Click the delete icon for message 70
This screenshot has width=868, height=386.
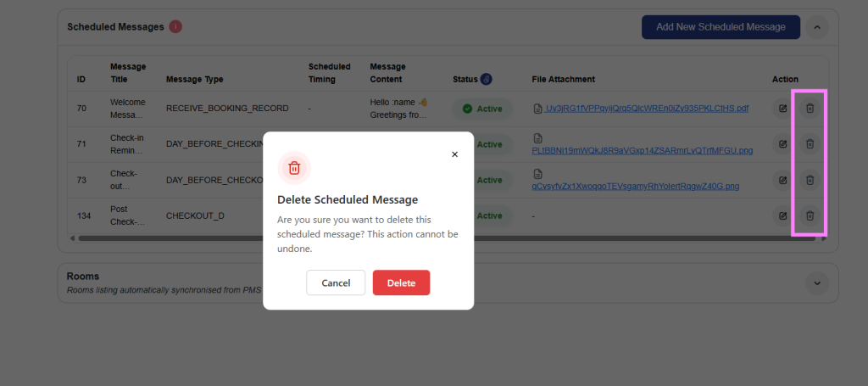pos(810,109)
